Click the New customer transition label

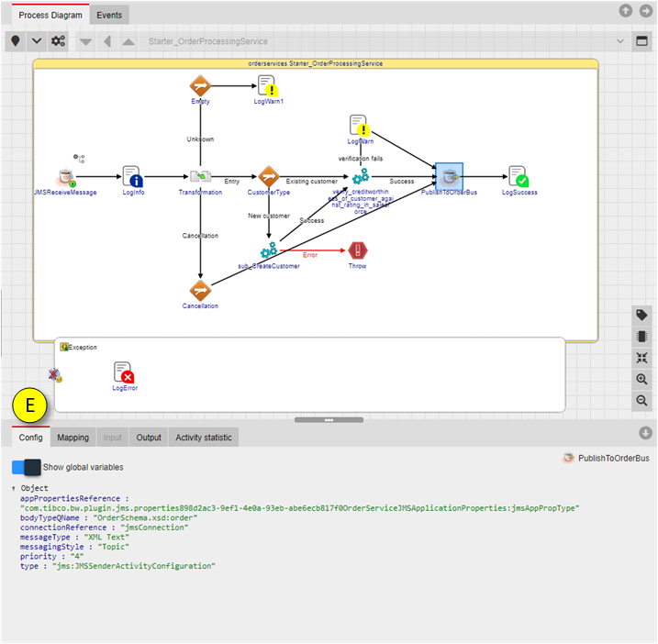[269, 216]
